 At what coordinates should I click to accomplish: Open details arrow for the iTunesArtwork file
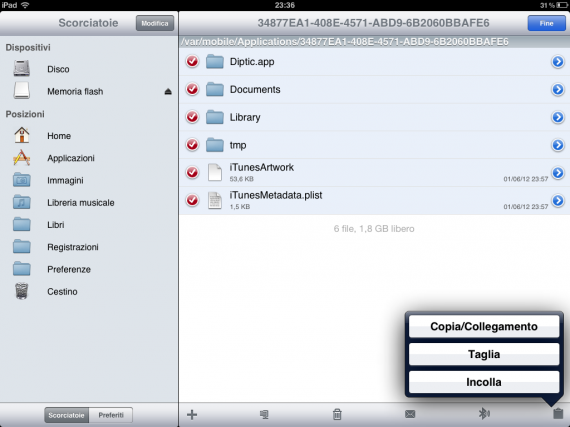[x=558, y=173]
